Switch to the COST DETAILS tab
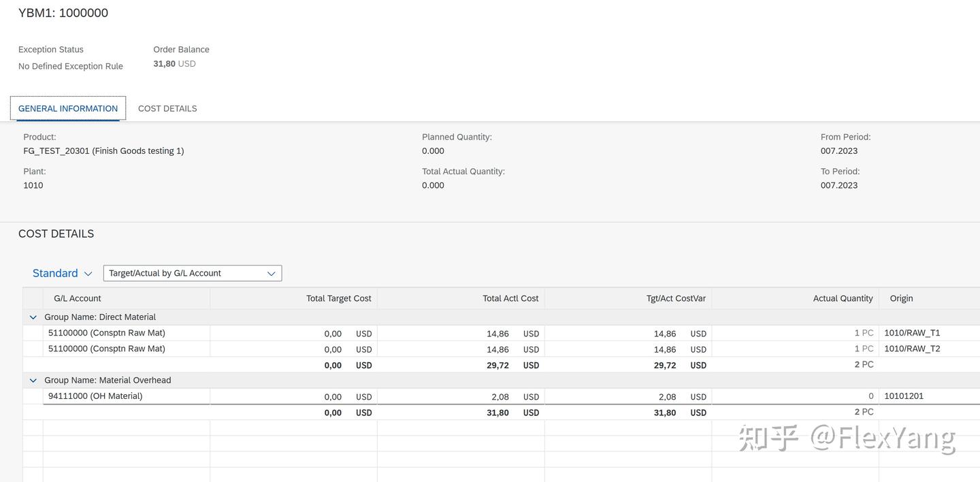This screenshot has width=980, height=482. point(167,109)
